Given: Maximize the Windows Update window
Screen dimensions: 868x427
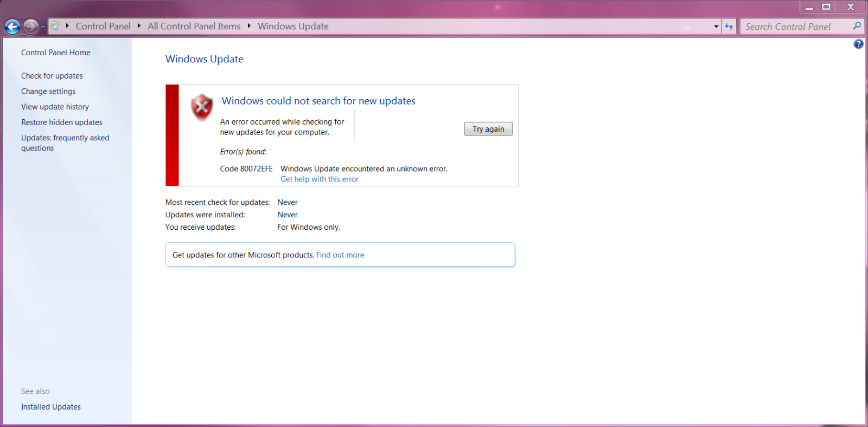Looking at the screenshot, I should pyautogui.click(x=826, y=7).
